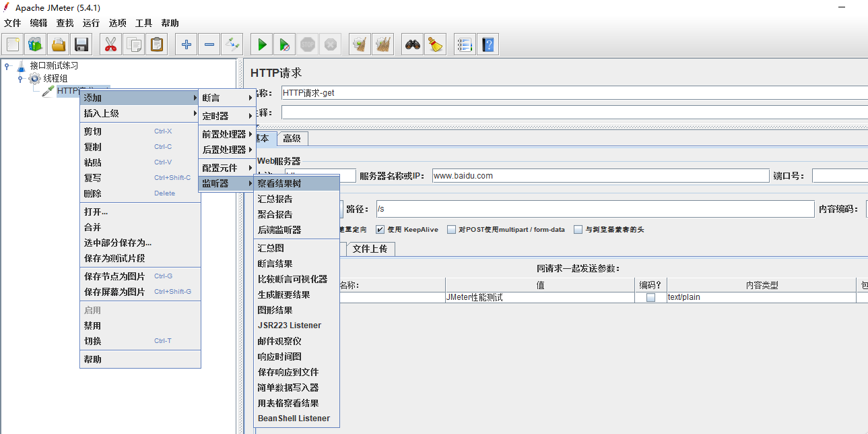Select 响应时间图 listener

[x=296, y=356]
